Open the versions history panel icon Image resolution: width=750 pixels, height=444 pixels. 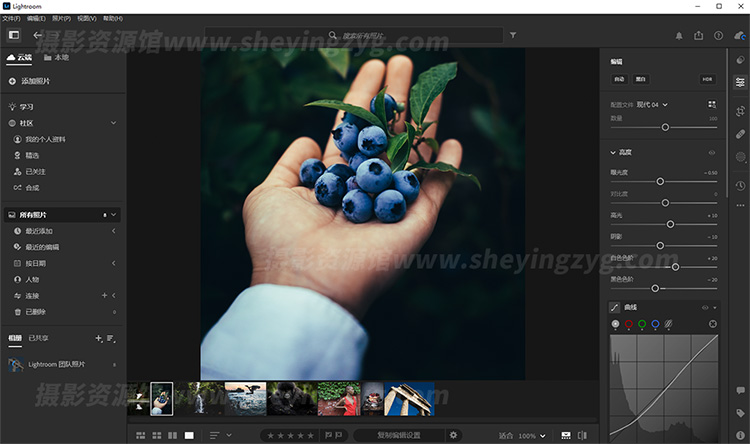click(x=740, y=185)
